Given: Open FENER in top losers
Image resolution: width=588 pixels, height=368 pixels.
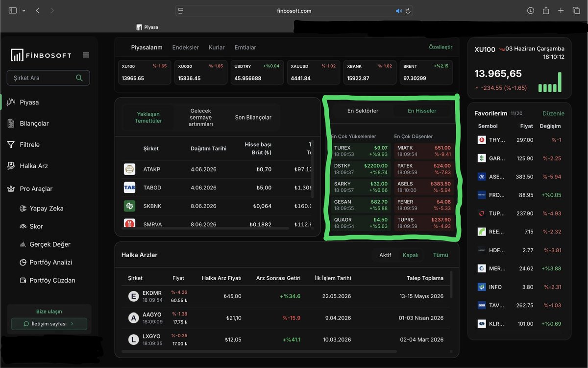Looking at the screenshot, I should coord(424,205).
